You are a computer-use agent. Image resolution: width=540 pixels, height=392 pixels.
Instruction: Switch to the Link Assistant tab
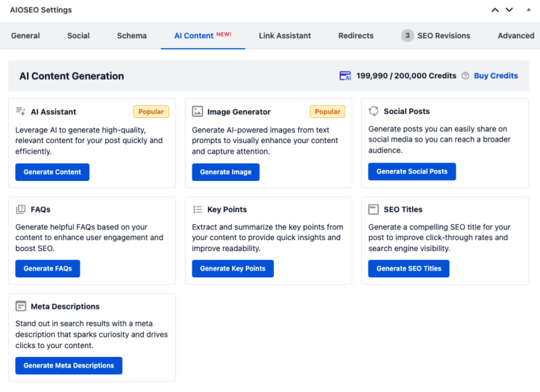click(x=284, y=35)
